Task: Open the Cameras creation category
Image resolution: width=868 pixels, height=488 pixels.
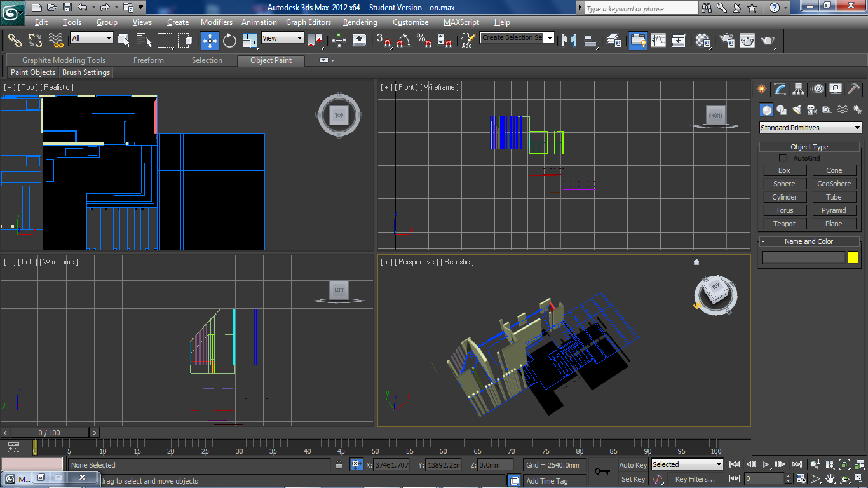Action: [x=812, y=109]
